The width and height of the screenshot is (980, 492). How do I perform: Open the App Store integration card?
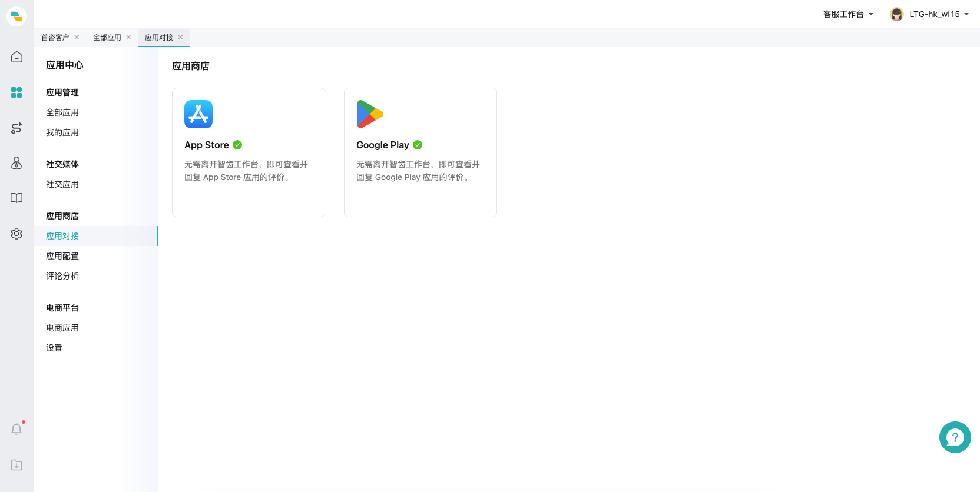pos(249,152)
